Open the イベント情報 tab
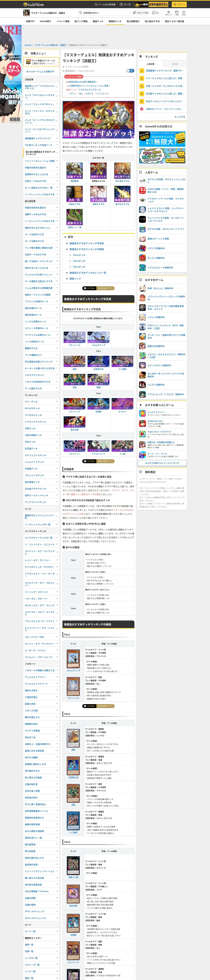Screen dimensions: 210x980 click(x=63, y=21)
